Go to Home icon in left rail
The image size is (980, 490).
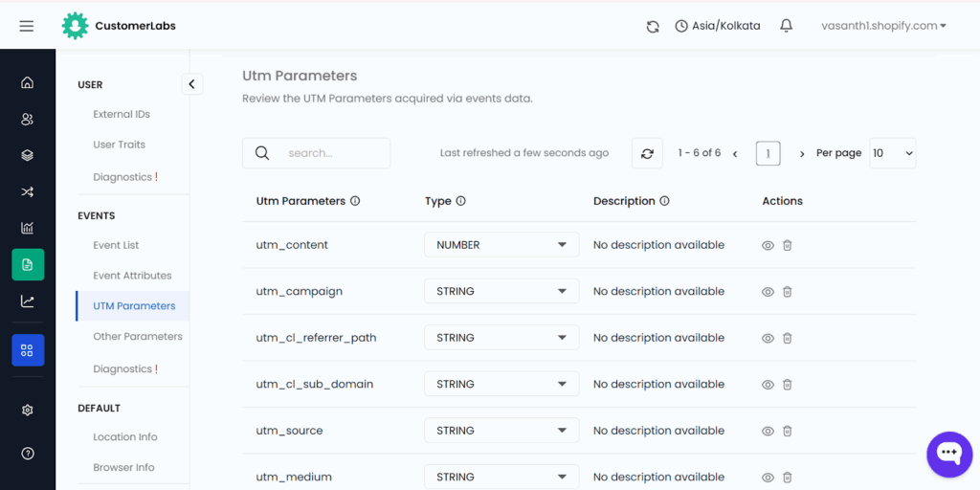coord(28,82)
